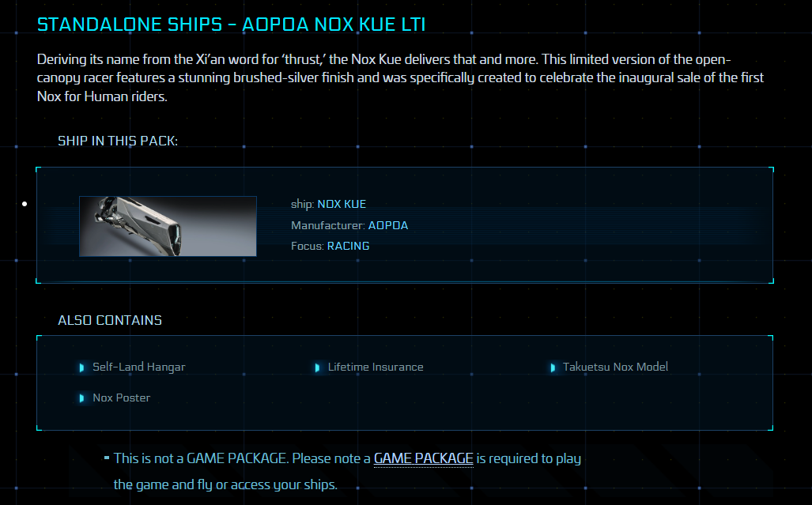Select the Lifetime Insurance item text
Viewport: 812px width, 505px height.
click(376, 367)
